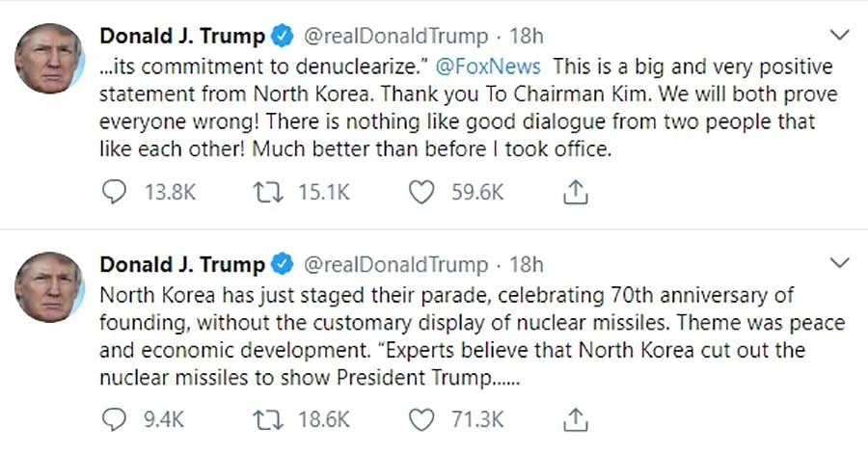This screenshot has height=456, width=868.
Task: Click the first tweet's profile picture
Action: 49,58
